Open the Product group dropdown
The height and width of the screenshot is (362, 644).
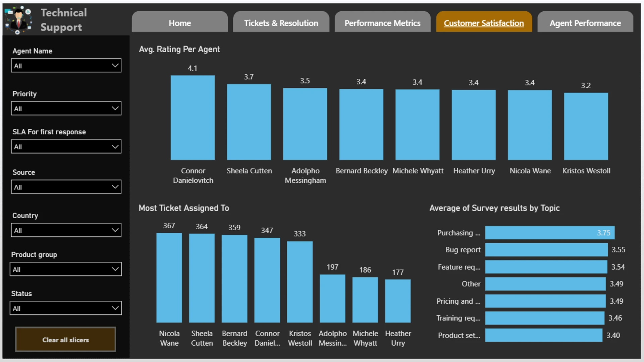66,269
